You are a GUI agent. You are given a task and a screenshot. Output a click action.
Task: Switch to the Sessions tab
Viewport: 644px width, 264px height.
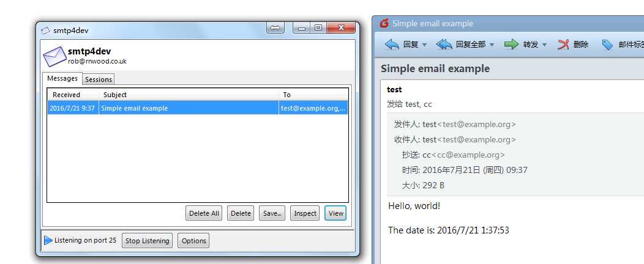(x=99, y=79)
